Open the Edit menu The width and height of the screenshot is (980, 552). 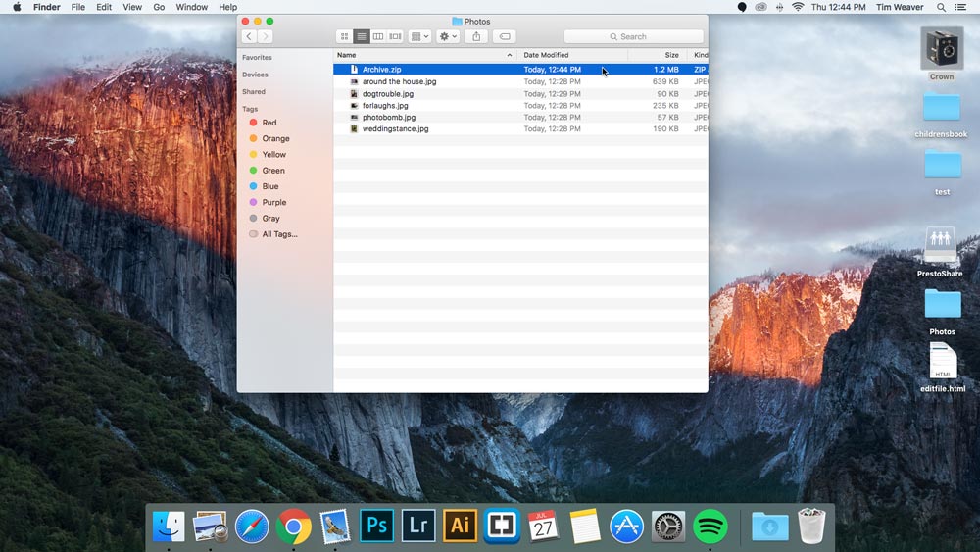tap(104, 7)
